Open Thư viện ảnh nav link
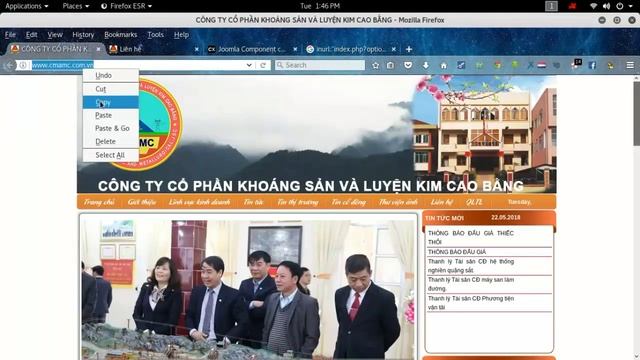The height and width of the screenshot is (360, 640). 398,202
